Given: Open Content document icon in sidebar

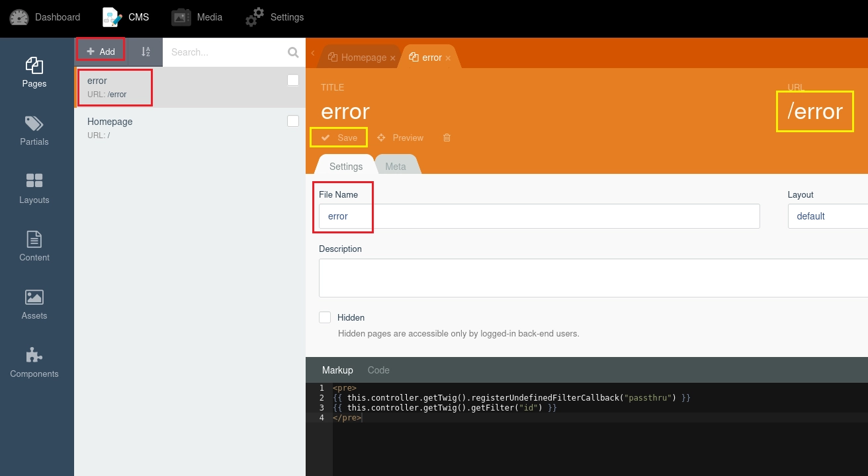Looking at the screenshot, I should 34,239.
